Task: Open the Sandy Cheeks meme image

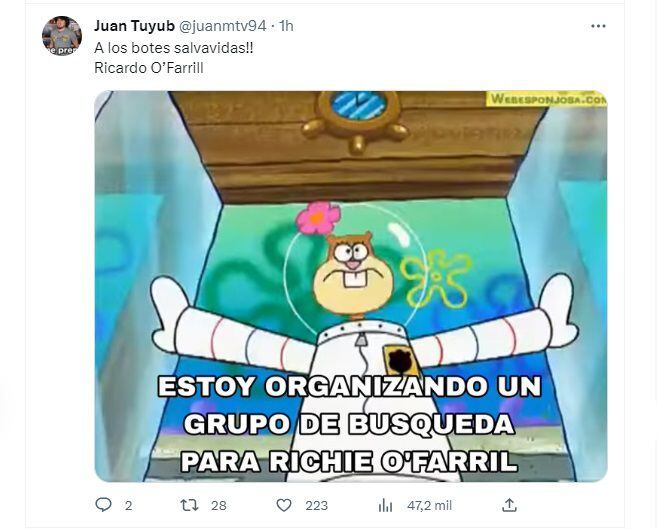Action: coord(351,286)
